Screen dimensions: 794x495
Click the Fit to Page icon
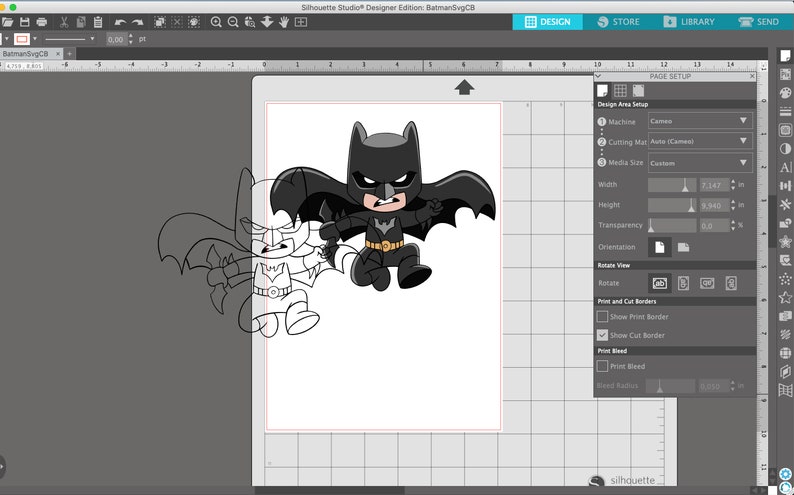(x=301, y=22)
